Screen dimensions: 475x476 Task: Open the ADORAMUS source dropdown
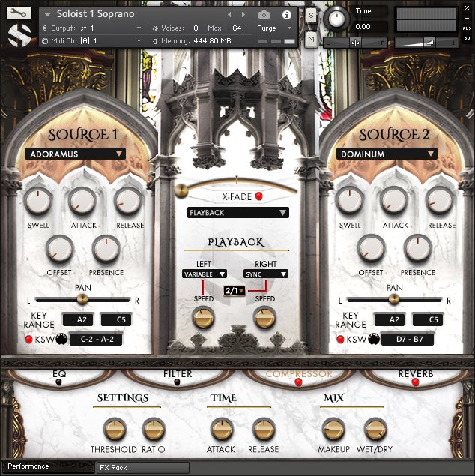(x=74, y=154)
